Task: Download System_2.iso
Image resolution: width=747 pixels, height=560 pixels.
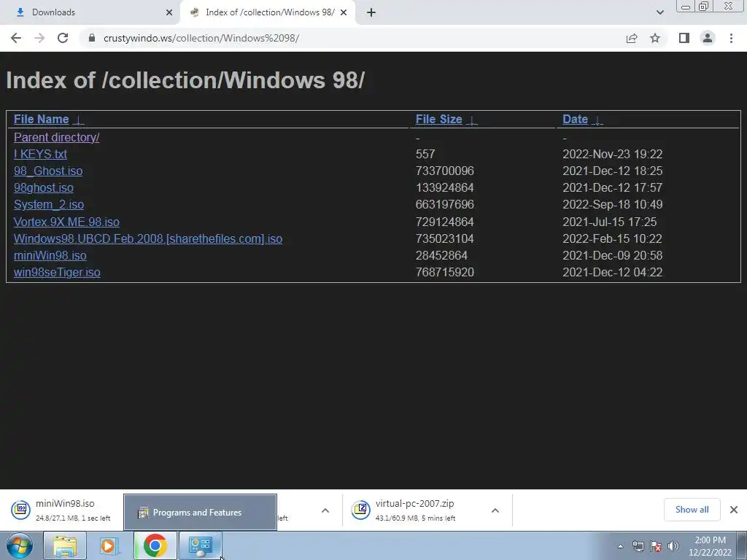Action: pos(49,205)
